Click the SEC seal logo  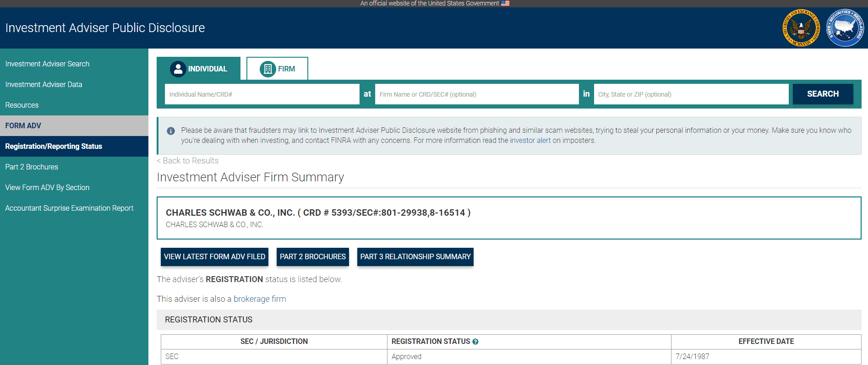coord(801,28)
